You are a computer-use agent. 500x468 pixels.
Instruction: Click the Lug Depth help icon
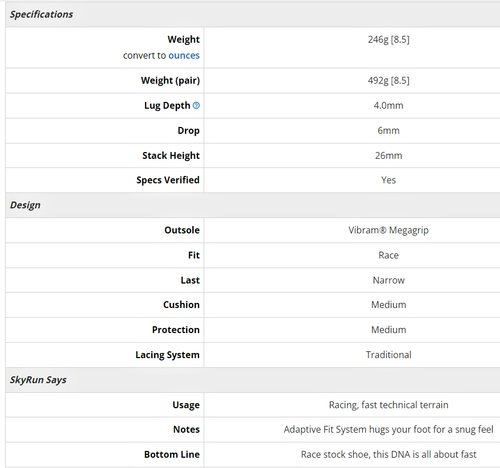(196, 106)
